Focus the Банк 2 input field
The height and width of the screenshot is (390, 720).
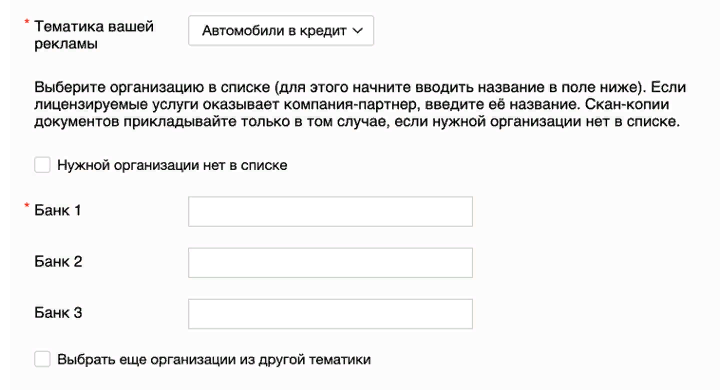[330, 263]
